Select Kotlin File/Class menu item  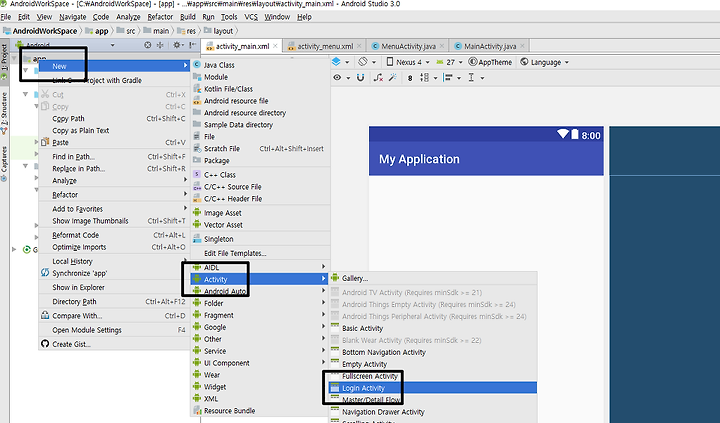[x=260, y=89]
